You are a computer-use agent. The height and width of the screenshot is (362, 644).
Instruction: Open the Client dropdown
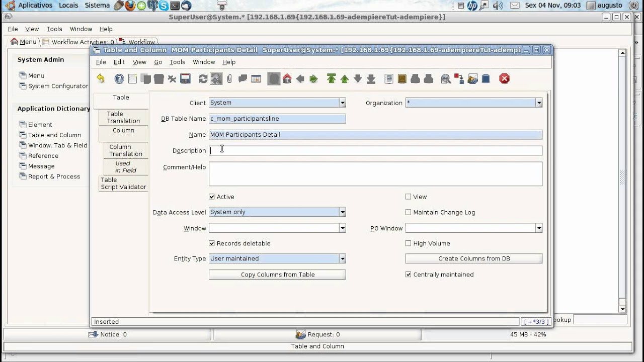click(342, 103)
